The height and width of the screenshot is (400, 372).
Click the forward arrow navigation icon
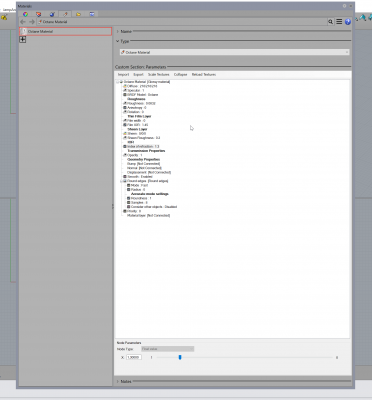(32, 22)
